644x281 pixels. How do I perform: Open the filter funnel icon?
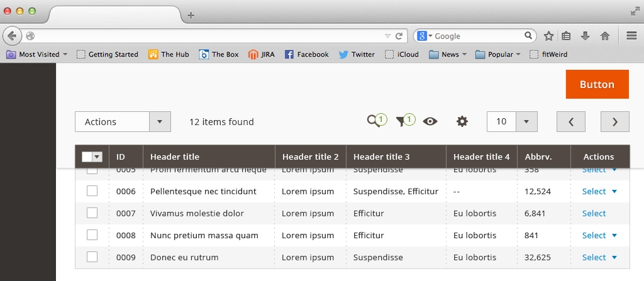[402, 121]
